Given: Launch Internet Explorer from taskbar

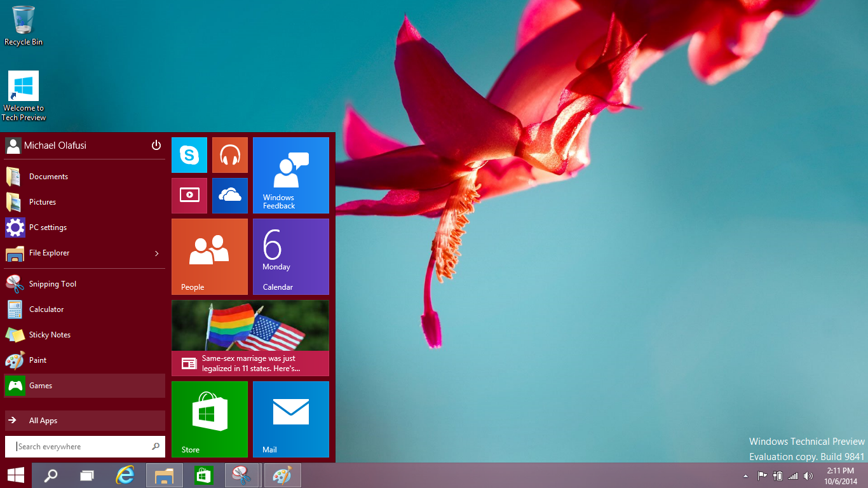Looking at the screenshot, I should pos(125,475).
